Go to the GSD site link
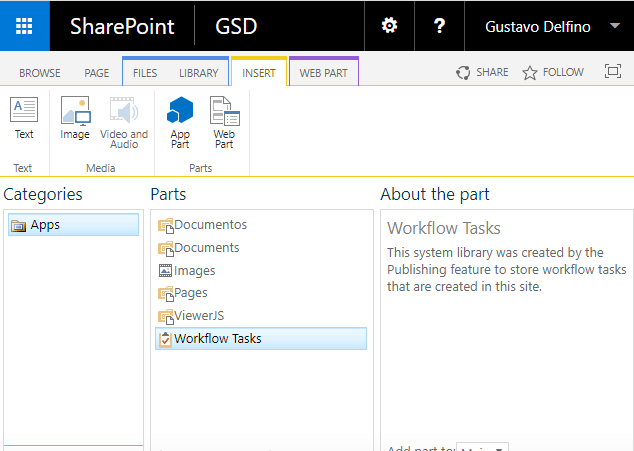 click(236, 26)
